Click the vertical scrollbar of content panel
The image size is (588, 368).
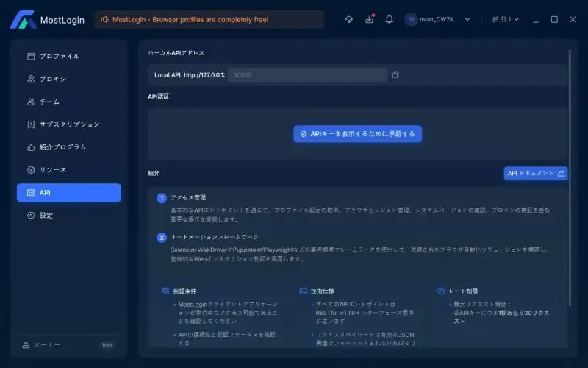pos(570,177)
